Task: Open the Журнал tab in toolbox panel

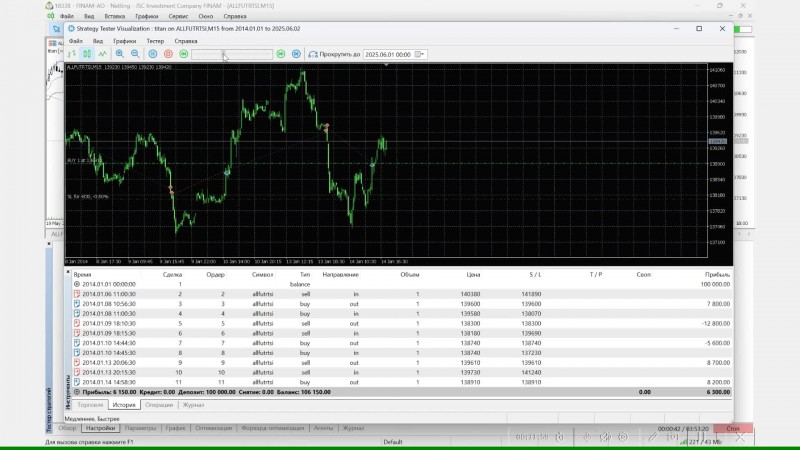Action: (x=193, y=405)
